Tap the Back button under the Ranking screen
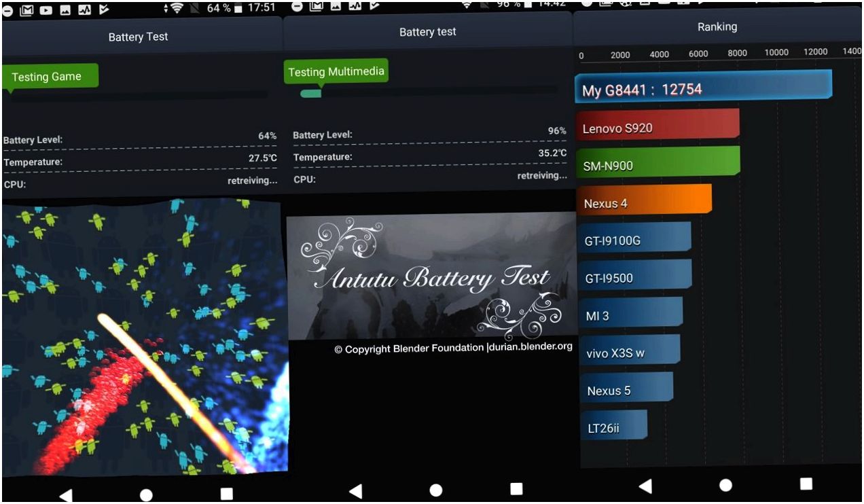864x504 pixels. (x=645, y=486)
